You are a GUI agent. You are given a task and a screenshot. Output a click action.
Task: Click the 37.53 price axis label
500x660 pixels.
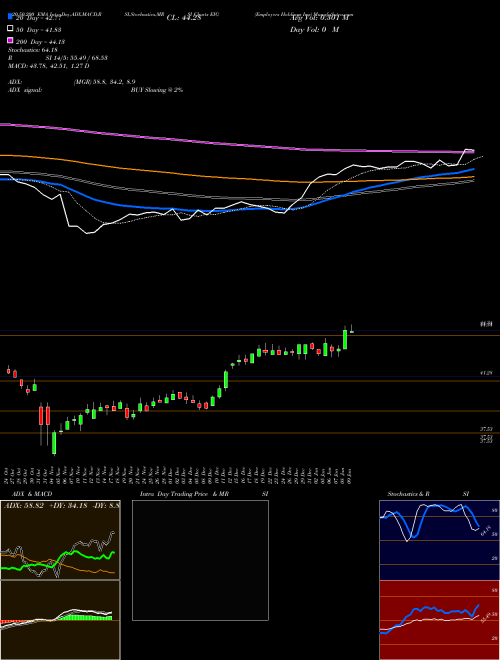tap(486, 429)
